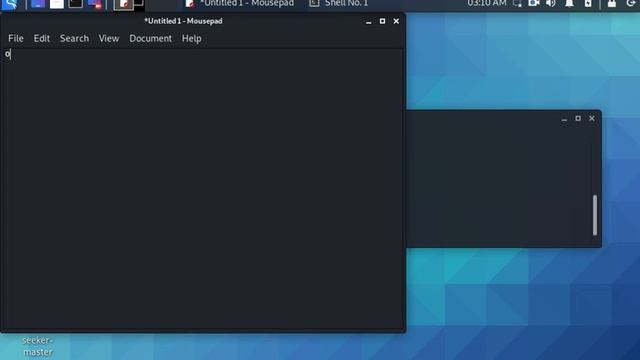Viewport: 640px width, 360px height.
Task: Open the Search menu in Mousepad
Action: (x=74, y=38)
